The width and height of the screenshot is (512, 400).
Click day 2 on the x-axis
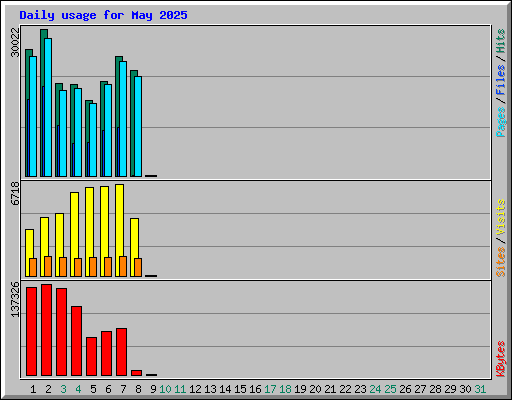coord(48,389)
